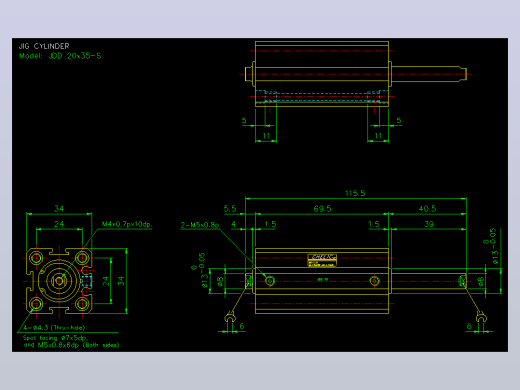Click the vertical 34 height dimension
The width and height of the screenshot is (520, 390).
pyautogui.click(x=121, y=281)
